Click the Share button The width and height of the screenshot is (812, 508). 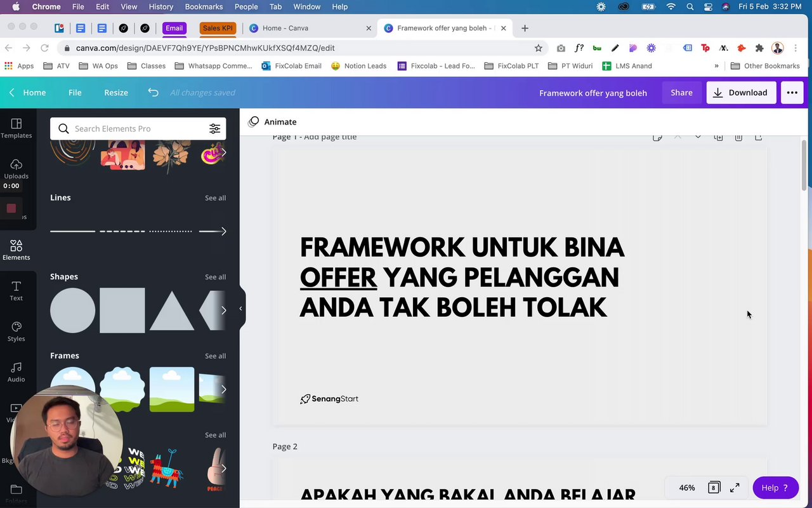click(x=681, y=92)
